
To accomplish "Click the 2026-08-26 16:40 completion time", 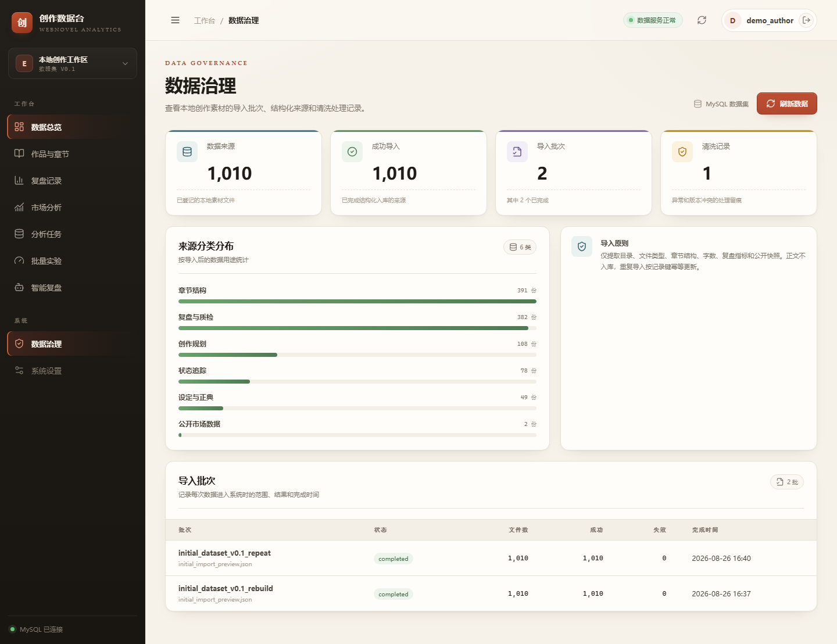I will [721, 559].
